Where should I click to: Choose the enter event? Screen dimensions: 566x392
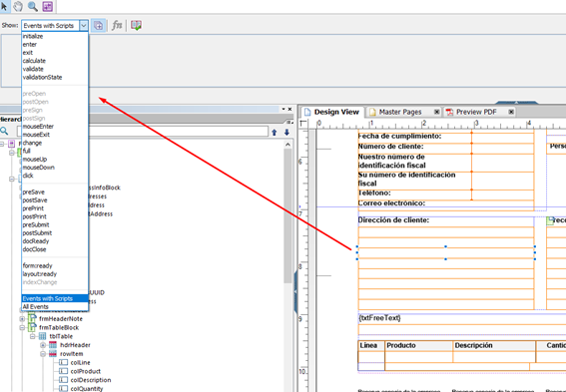[x=30, y=44]
